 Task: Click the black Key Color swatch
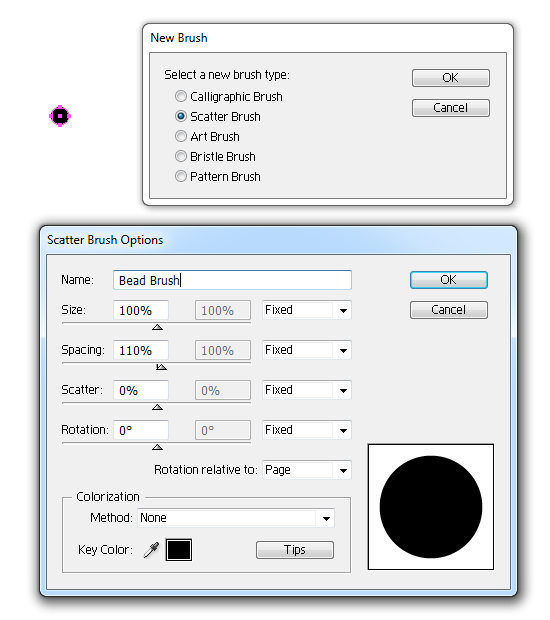click(x=179, y=550)
